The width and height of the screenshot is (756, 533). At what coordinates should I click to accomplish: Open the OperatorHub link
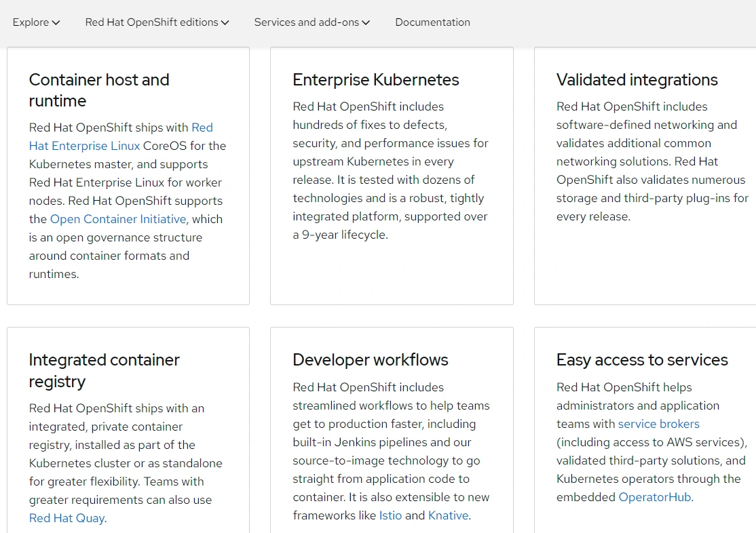click(x=654, y=497)
